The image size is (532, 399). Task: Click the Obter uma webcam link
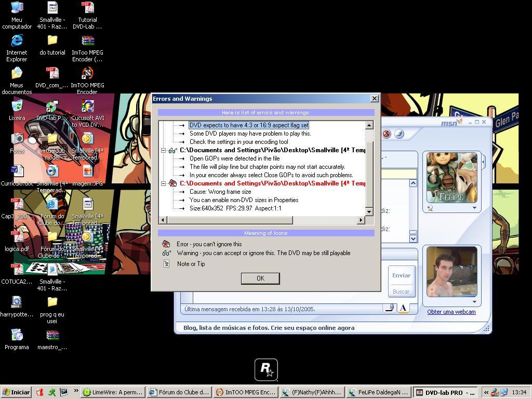(451, 312)
